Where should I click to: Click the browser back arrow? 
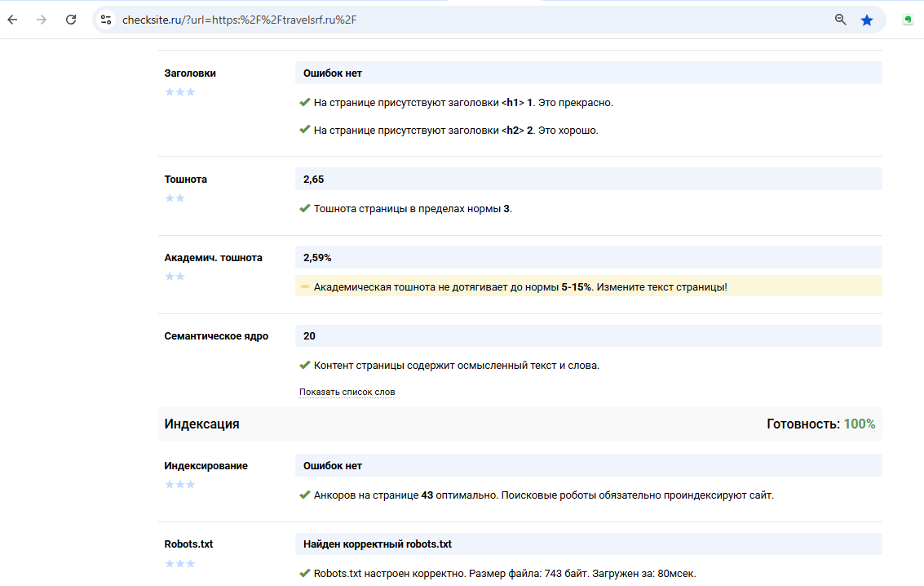(x=12, y=20)
